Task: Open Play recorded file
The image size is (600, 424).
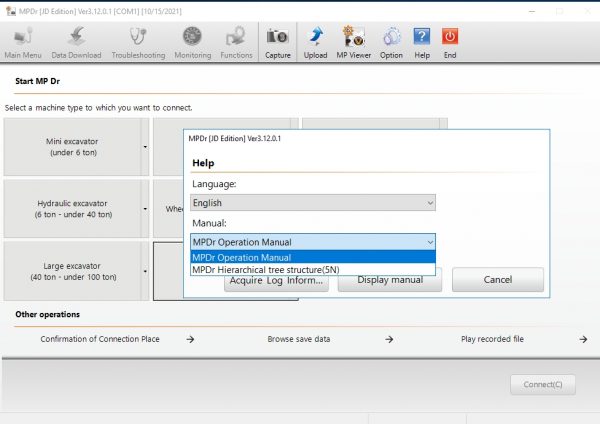Action: (492, 339)
